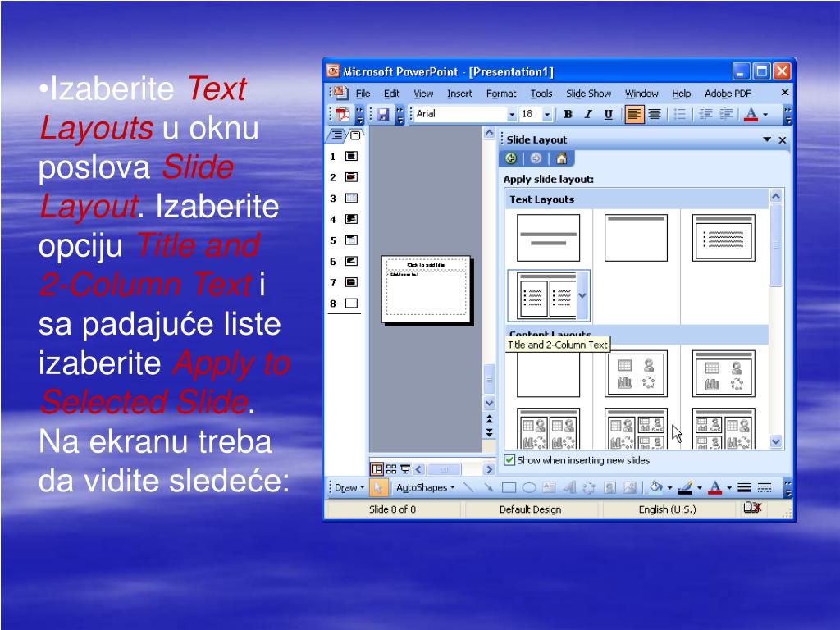Open the Arial font name dropdown
The width and height of the screenshot is (840, 630).
[x=512, y=114]
